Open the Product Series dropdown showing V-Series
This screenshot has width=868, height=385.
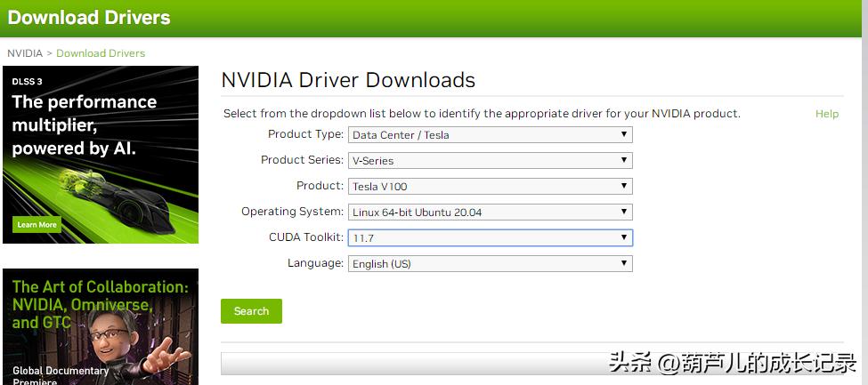[490, 160]
